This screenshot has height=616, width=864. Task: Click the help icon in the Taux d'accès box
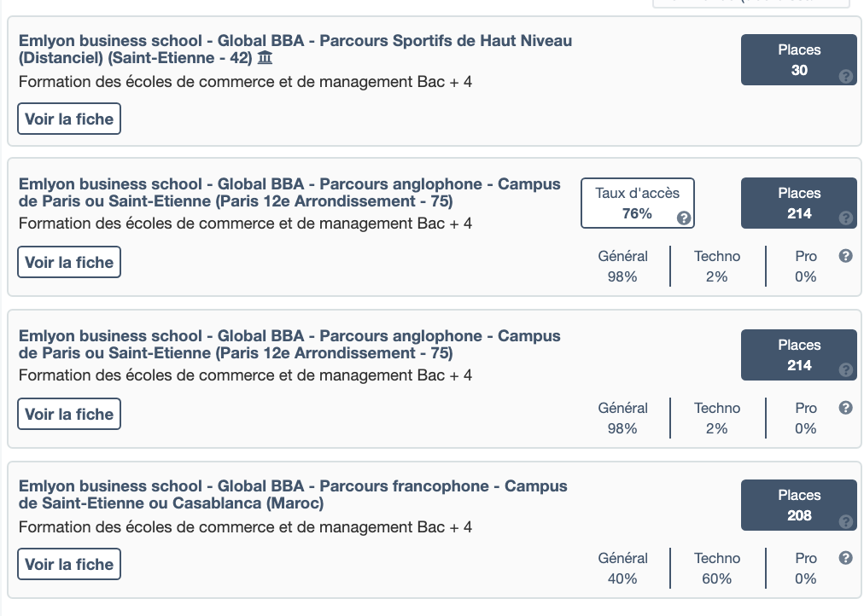point(684,218)
